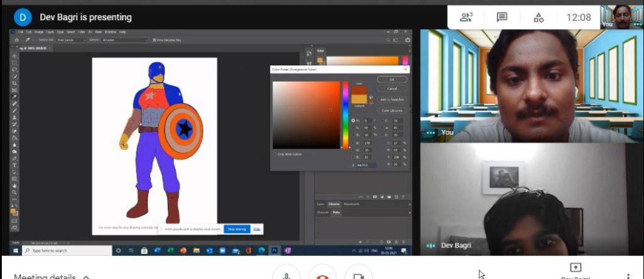Select the Crop tool

[x=14, y=84]
